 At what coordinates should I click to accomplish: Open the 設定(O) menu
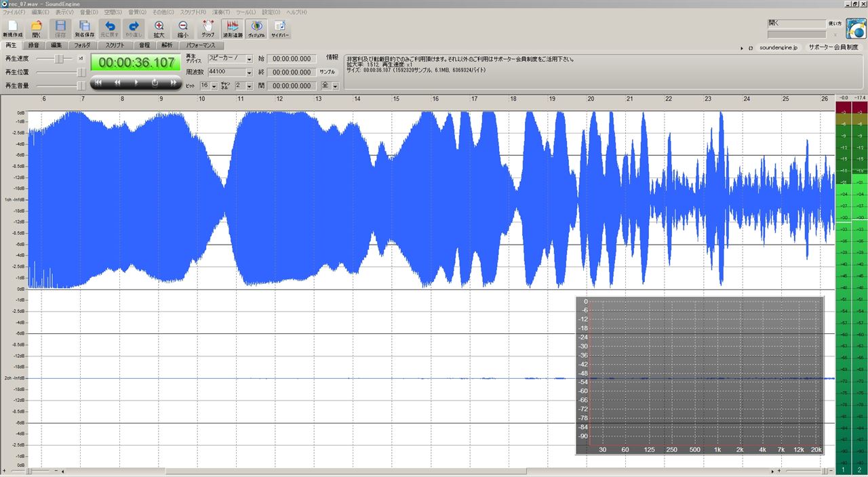[271, 12]
